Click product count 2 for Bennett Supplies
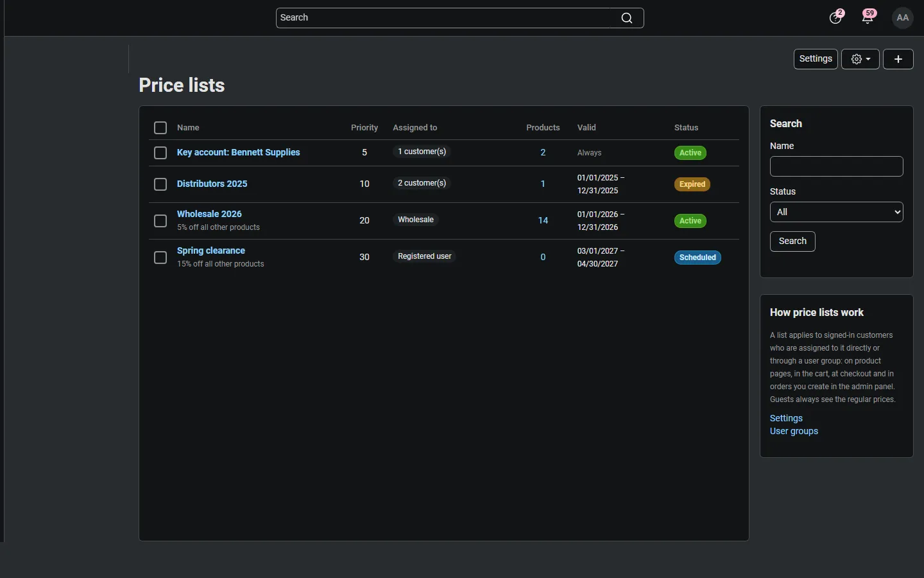Image resolution: width=924 pixels, height=578 pixels. point(543,153)
